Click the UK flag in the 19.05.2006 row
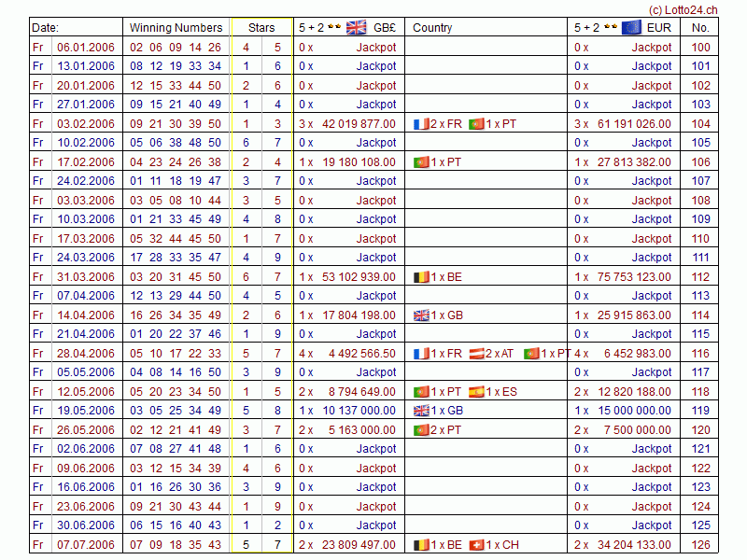The image size is (747, 560). [420, 411]
